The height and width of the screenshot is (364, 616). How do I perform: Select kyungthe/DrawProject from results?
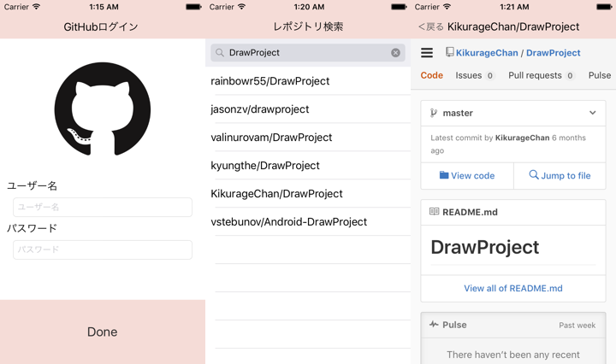pyautogui.click(x=308, y=166)
